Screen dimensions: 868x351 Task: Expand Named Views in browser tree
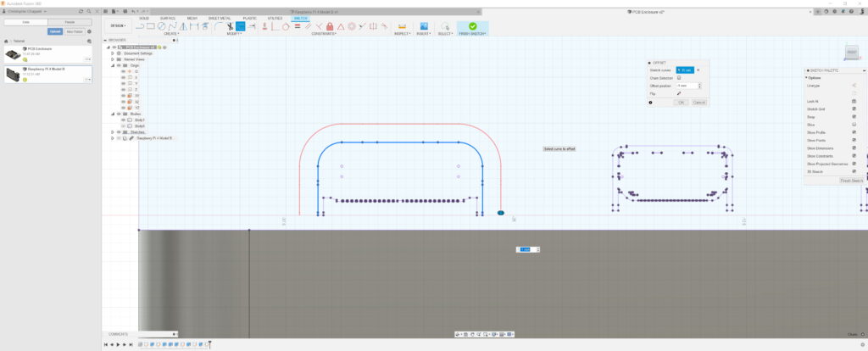(113, 59)
